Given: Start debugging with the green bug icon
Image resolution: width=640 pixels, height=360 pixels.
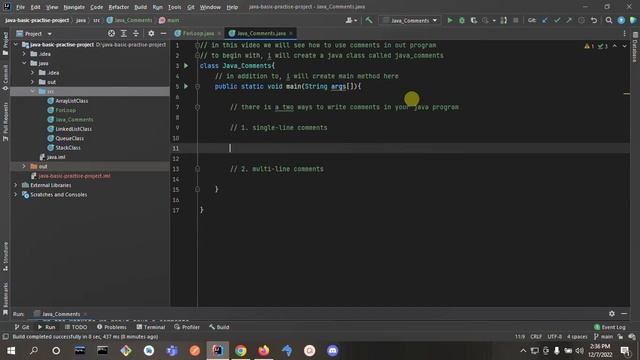Looking at the screenshot, I should pyautogui.click(x=462, y=20).
